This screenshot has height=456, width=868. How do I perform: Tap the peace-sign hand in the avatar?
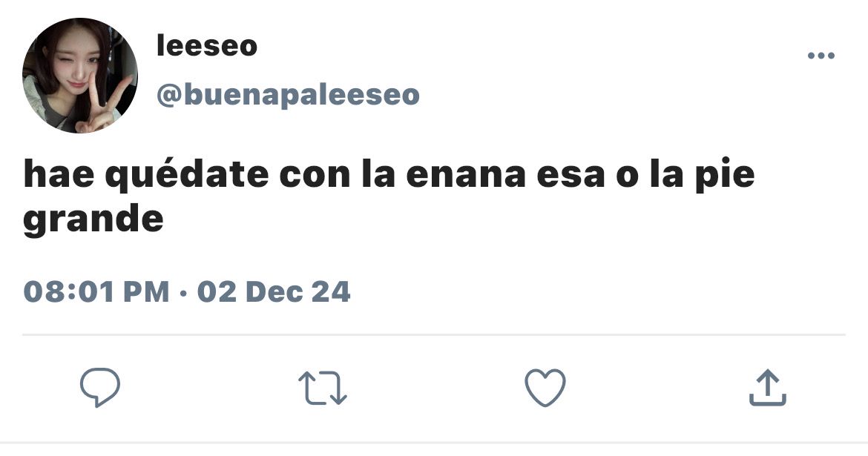pyautogui.click(x=97, y=105)
